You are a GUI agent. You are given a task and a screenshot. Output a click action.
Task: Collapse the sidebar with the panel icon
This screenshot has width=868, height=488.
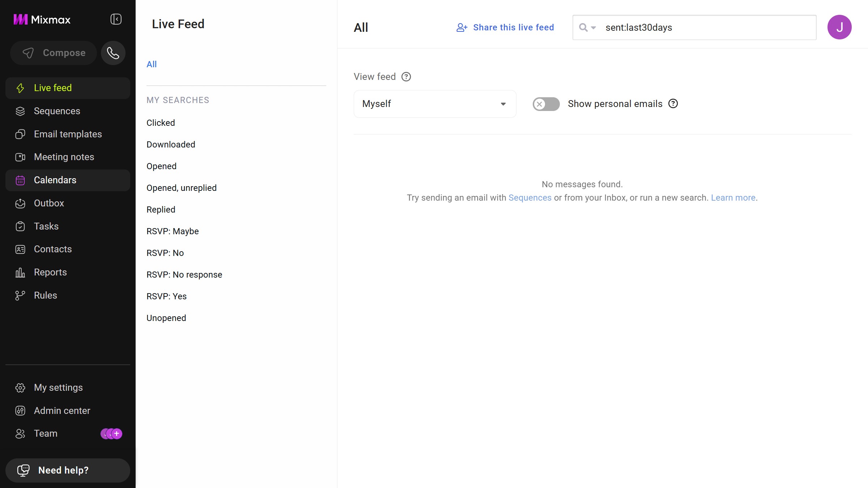(x=116, y=19)
